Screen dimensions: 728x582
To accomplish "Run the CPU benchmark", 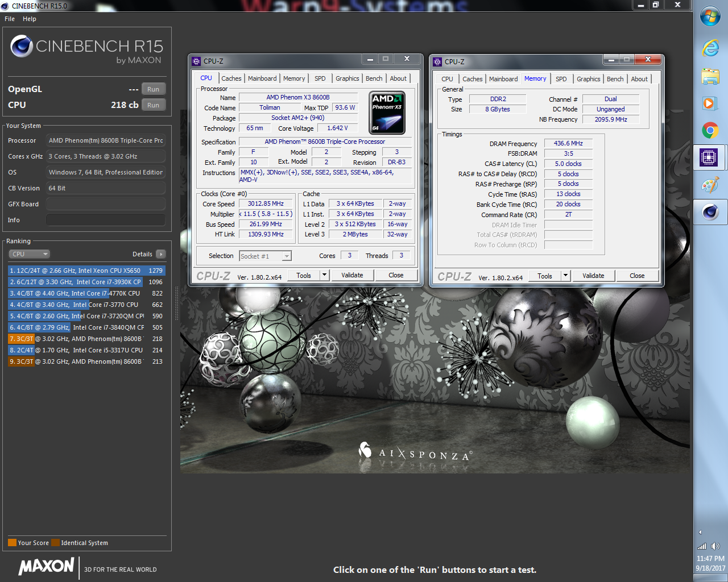I will 154,105.
